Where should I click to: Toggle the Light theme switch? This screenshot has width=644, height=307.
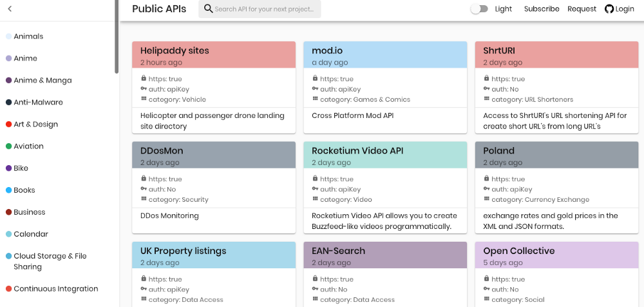pyautogui.click(x=479, y=8)
